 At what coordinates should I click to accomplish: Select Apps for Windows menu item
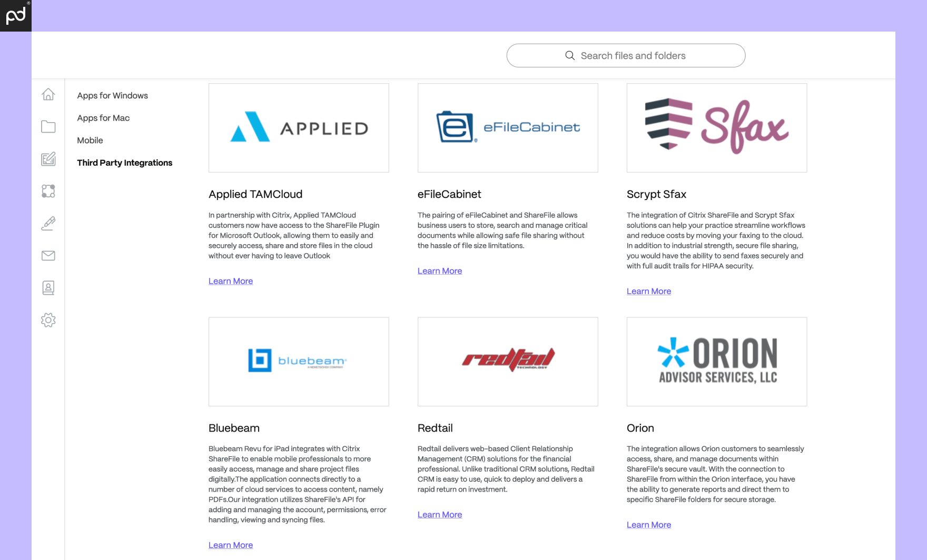(x=112, y=95)
